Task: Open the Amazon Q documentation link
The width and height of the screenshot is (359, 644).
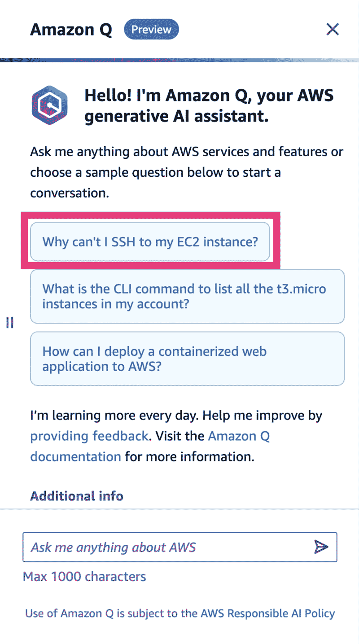Action: coord(150,447)
